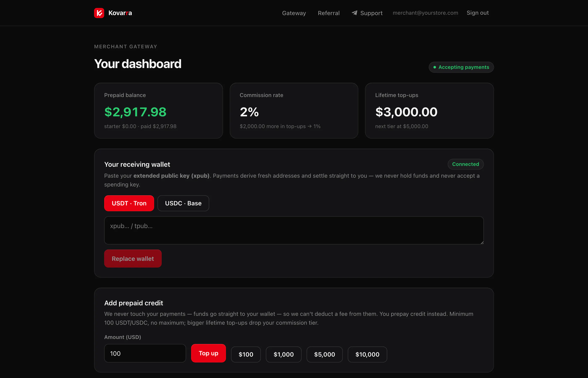Switch to the USDC · Base tab
The image size is (588, 378).
(183, 203)
